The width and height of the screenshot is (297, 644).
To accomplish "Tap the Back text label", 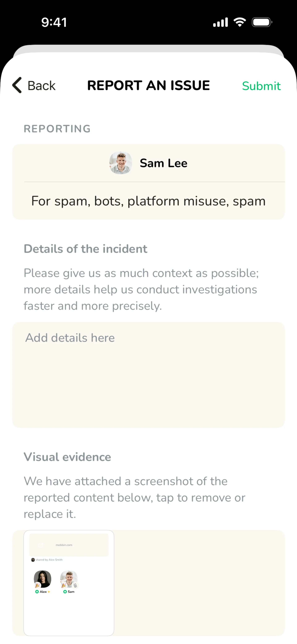I will tap(41, 86).
